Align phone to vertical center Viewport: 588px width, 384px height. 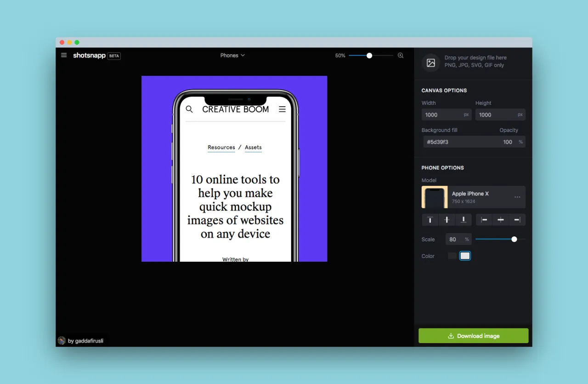pyautogui.click(x=447, y=220)
